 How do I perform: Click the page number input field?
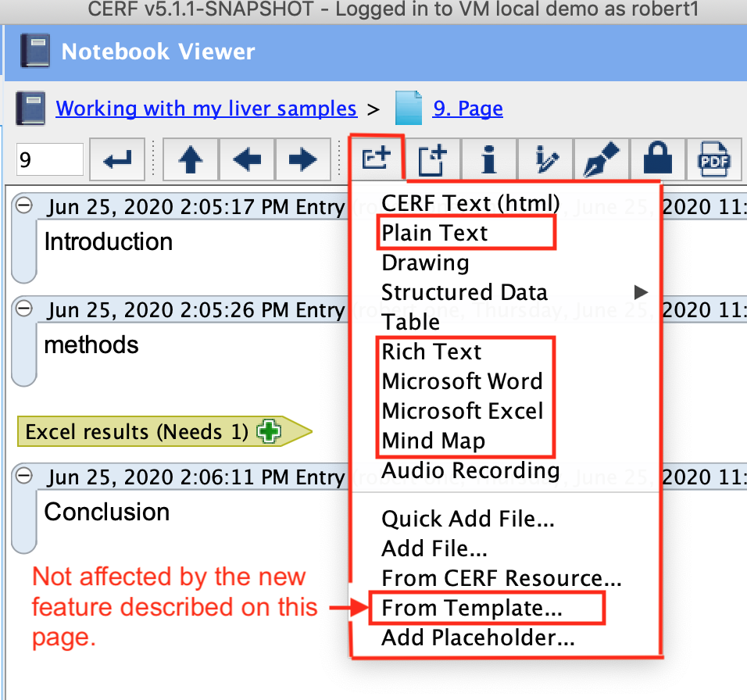(50, 160)
